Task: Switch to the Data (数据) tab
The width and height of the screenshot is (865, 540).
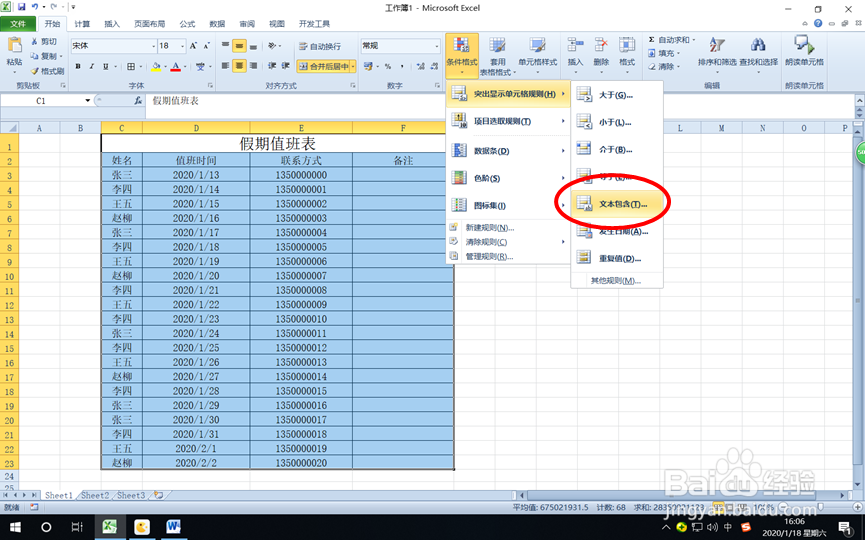Action: coord(217,24)
